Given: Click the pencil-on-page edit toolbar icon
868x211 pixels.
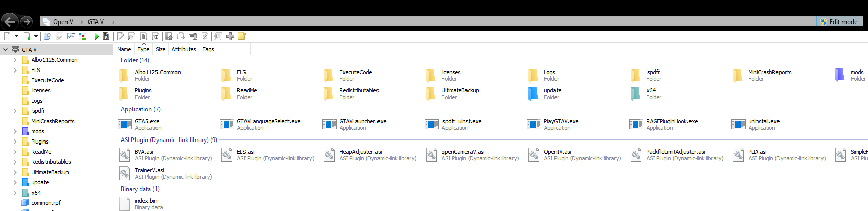Looking at the screenshot, I should pos(120,36).
